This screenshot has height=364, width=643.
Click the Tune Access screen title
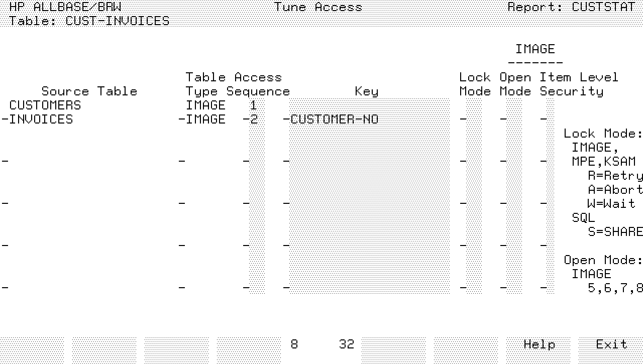click(318, 7)
